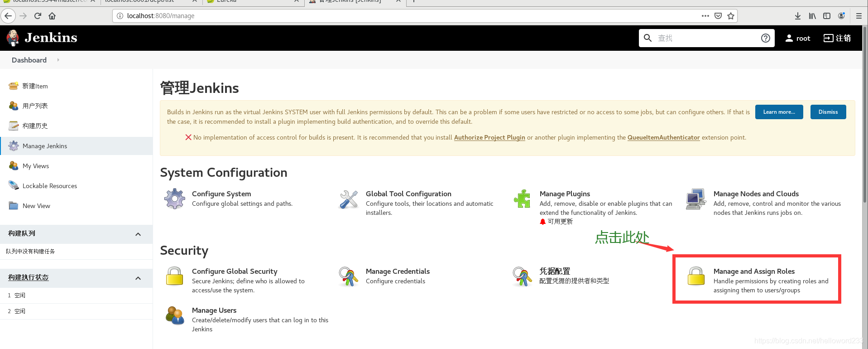Focus the 查找 search input field

[x=706, y=38]
